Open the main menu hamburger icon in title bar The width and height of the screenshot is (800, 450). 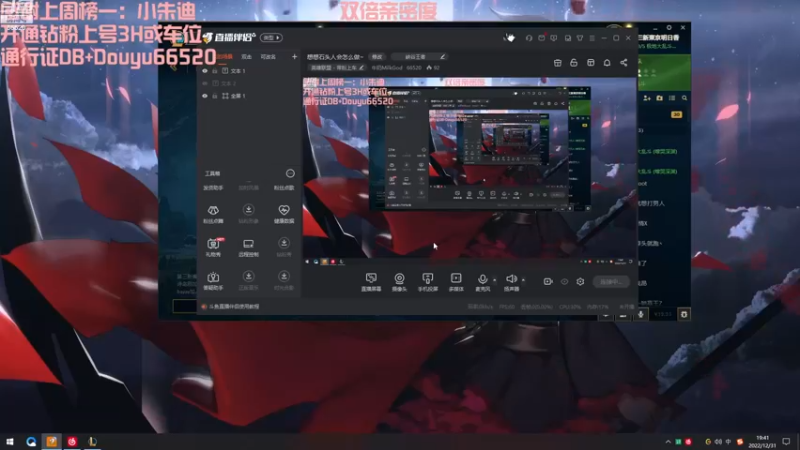click(x=592, y=38)
